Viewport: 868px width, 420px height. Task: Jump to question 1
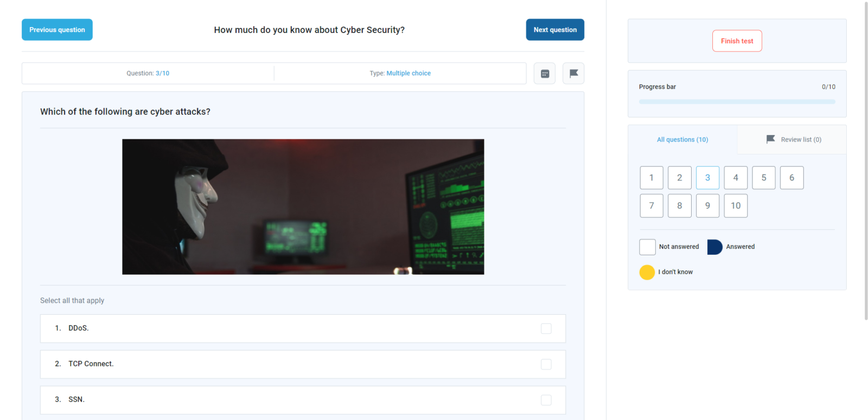click(x=652, y=178)
